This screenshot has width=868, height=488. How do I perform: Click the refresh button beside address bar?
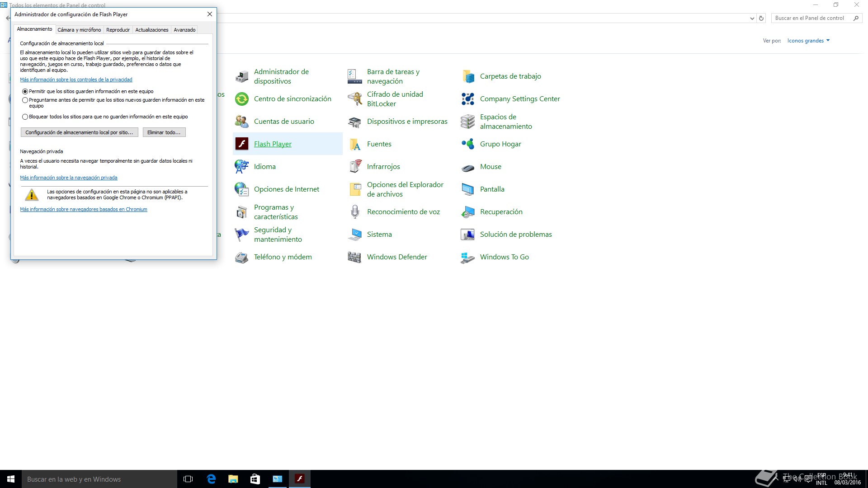(761, 19)
